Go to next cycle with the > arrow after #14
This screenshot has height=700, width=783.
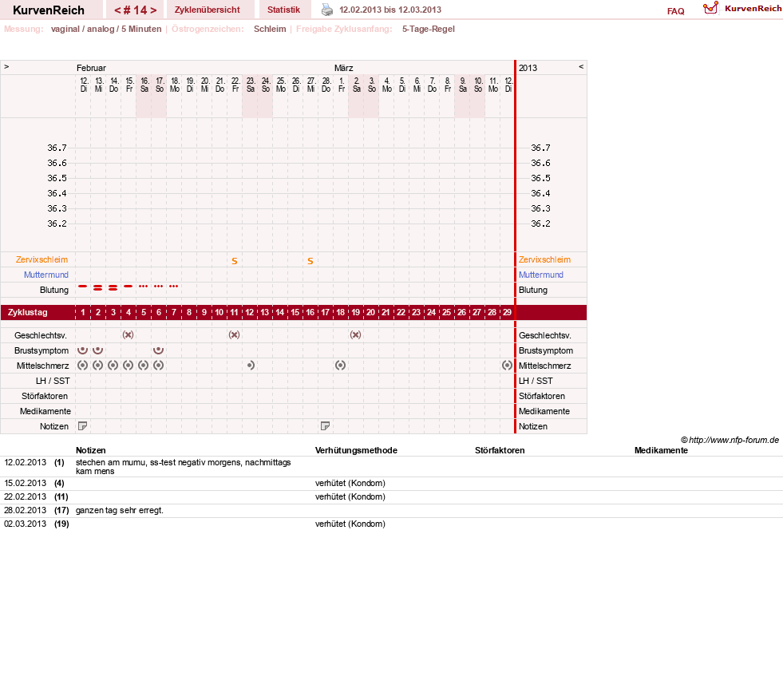pyautogui.click(x=153, y=10)
